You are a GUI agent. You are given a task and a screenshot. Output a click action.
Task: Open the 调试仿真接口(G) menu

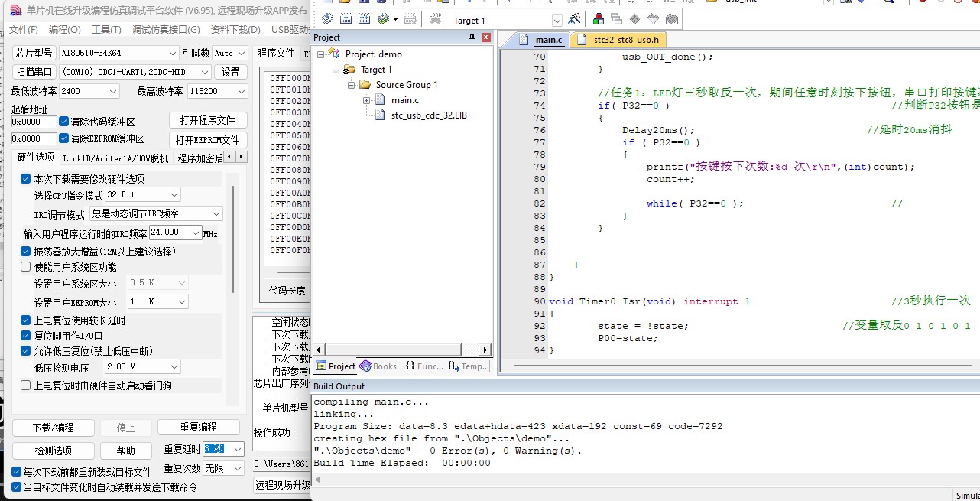(166, 30)
